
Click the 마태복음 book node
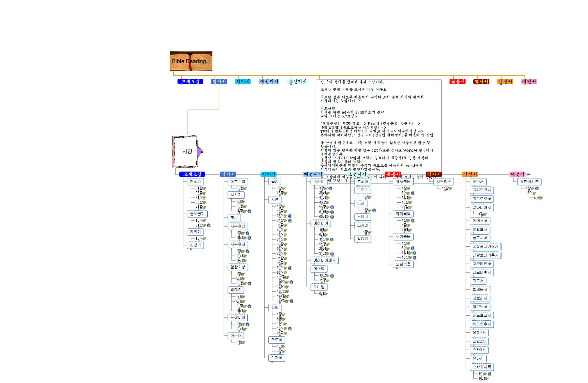(403, 182)
